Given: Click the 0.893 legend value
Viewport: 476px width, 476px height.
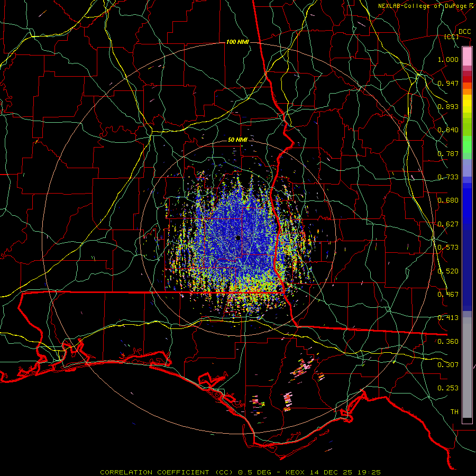Looking at the screenshot, I should click(448, 106).
